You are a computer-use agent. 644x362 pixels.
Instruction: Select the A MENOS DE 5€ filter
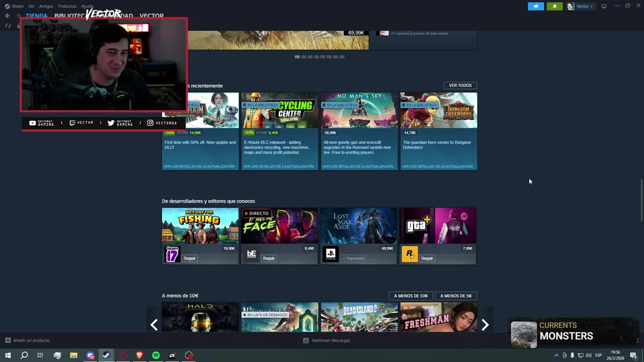[x=456, y=296]
